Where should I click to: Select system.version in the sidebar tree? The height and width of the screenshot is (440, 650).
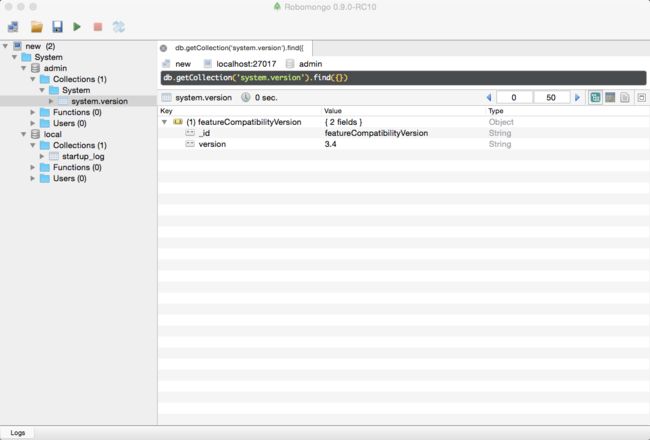[x=99, y=101]
